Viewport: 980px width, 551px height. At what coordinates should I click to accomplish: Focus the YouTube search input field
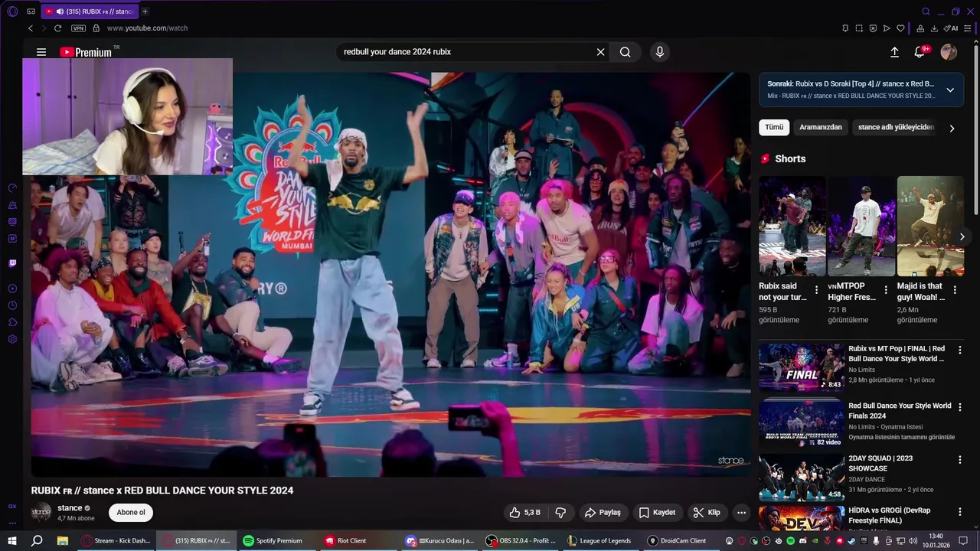coord(467,52)
